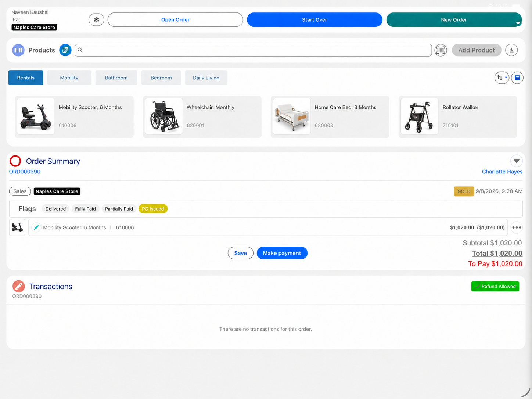Select the Bathroom category tab

point(116,78)
